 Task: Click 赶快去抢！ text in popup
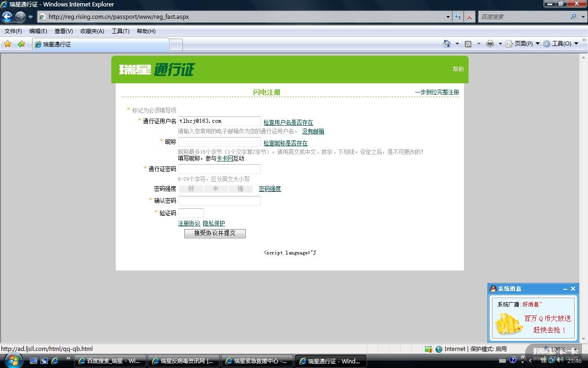click(550, 330)
